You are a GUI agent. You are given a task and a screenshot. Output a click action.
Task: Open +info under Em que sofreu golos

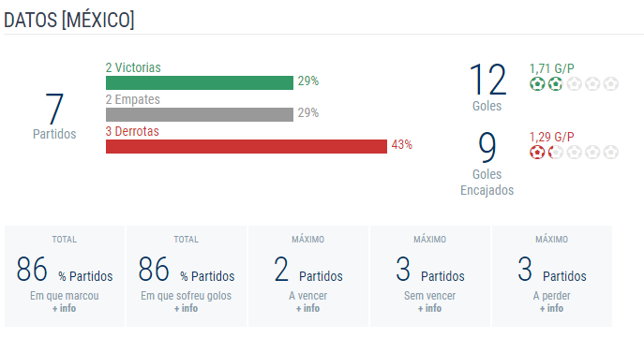(x=186, y=308)
